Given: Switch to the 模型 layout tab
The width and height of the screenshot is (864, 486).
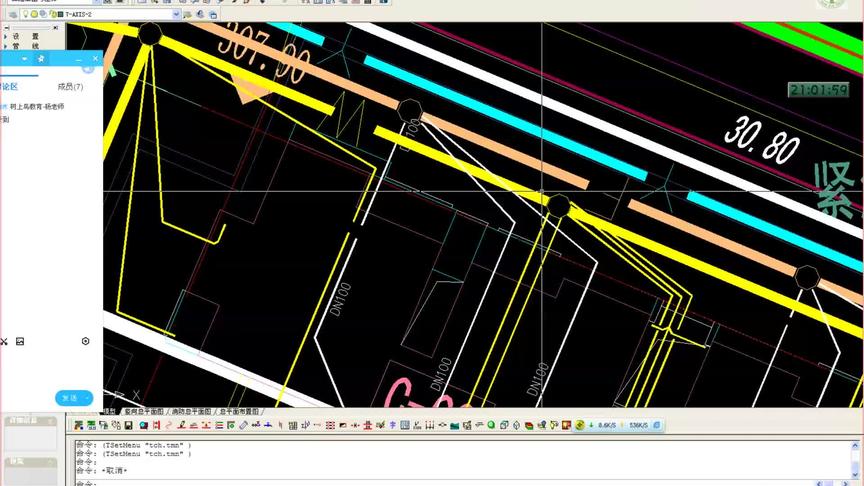Looking at the screenshot, I should tap(110, 412).
